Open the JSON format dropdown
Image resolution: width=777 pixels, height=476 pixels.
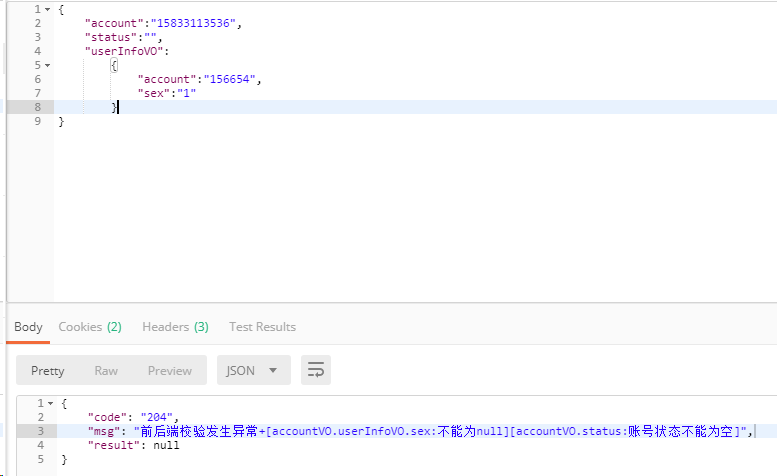coord(253,370)
